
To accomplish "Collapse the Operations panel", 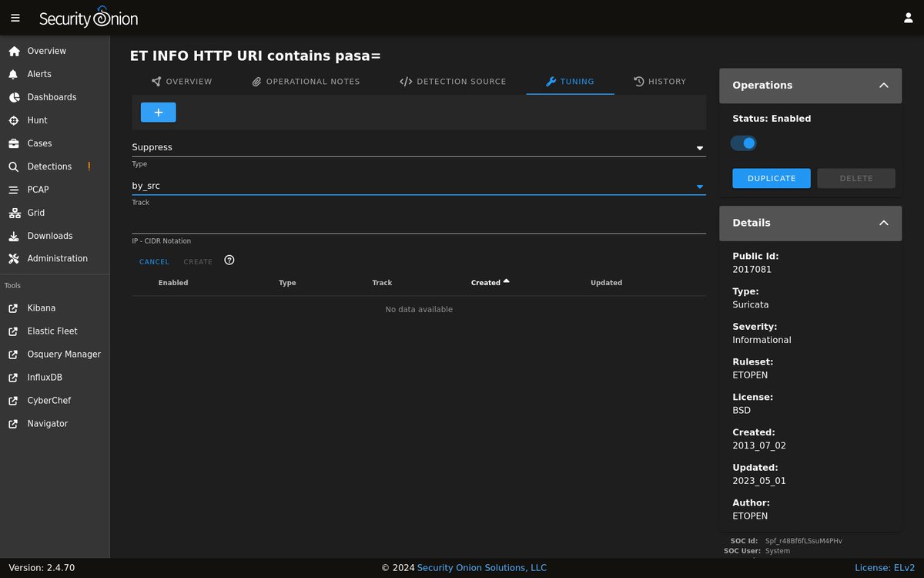I will [x=884, y=86].
